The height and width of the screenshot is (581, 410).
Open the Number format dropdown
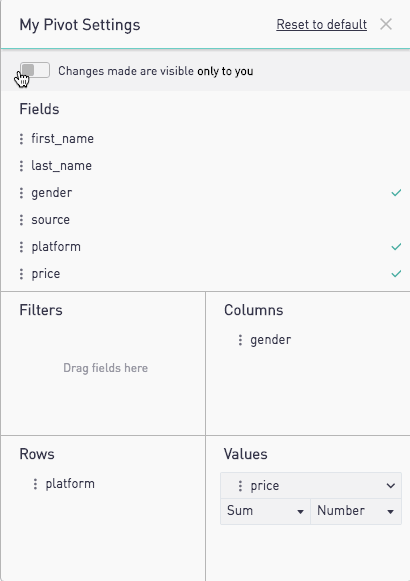click(356, 511)
